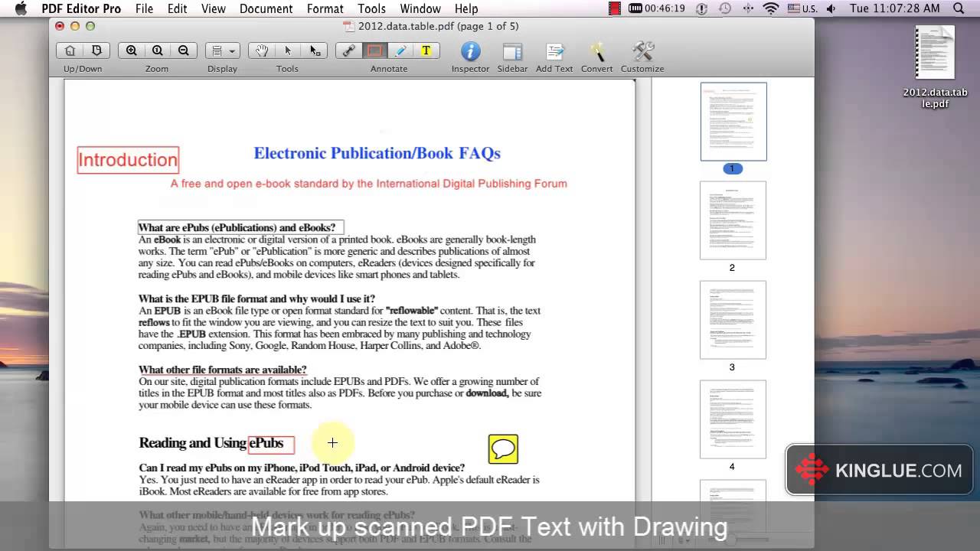Click the zoom in magnifier icon
The height and width of the screenshot is (551, 980).
coord(132,51)
